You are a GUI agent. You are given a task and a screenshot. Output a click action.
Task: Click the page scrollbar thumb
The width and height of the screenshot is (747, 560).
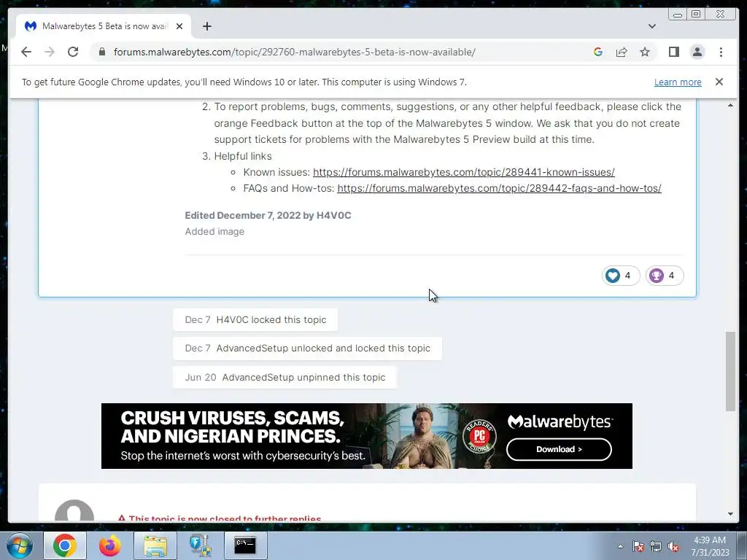click(x=730, y=371)
